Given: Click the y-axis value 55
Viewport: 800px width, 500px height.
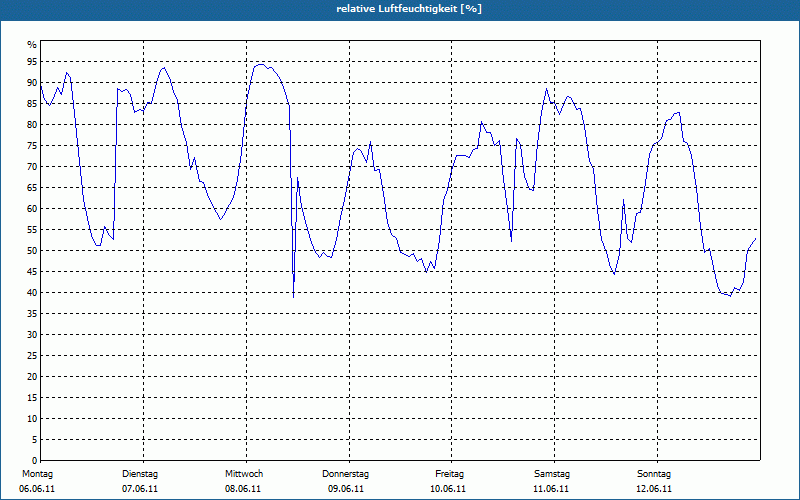Looking at the screenshot, I should [x=32, y=230].
